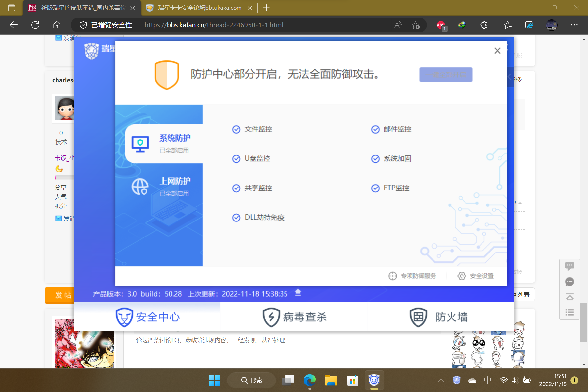
Task: Toggle the 文件监控 check
Action: tap(236, 130)
